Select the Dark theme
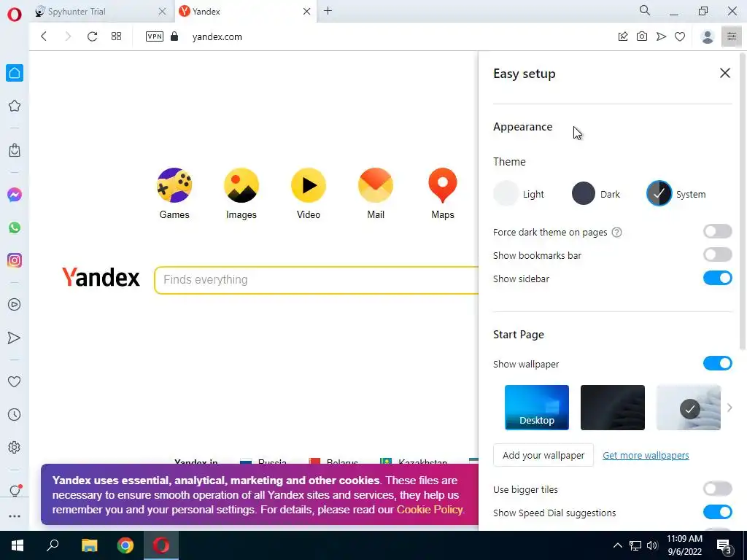Viewport: 747px width, 560px height. point(596,194)
